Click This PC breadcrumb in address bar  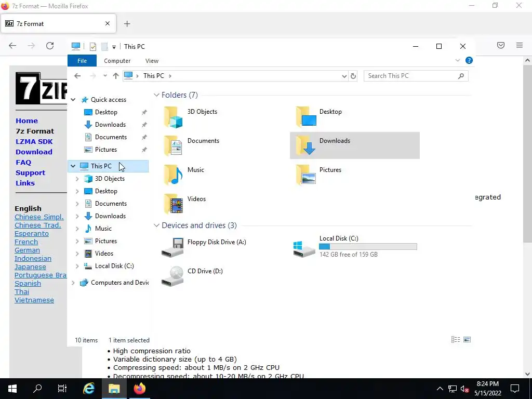tap(153, 76)
